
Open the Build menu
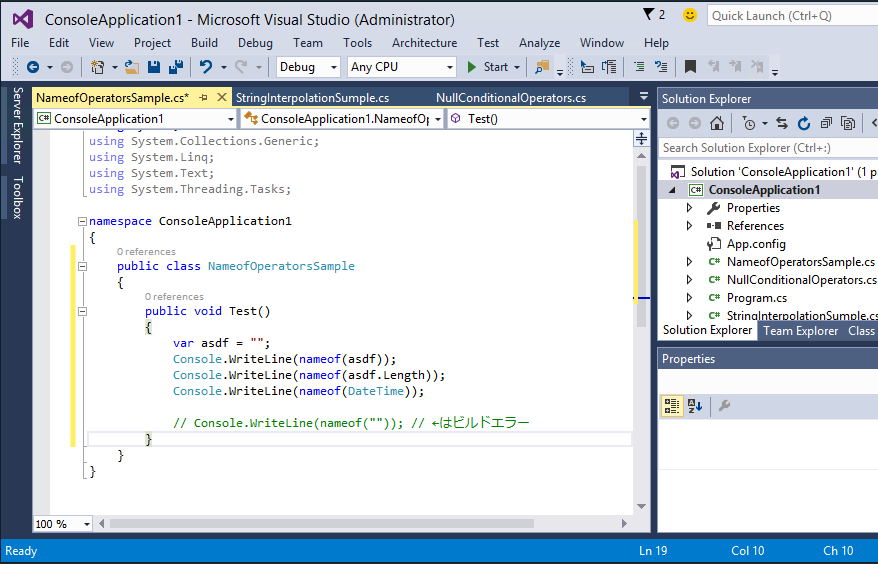click(204, 43)
